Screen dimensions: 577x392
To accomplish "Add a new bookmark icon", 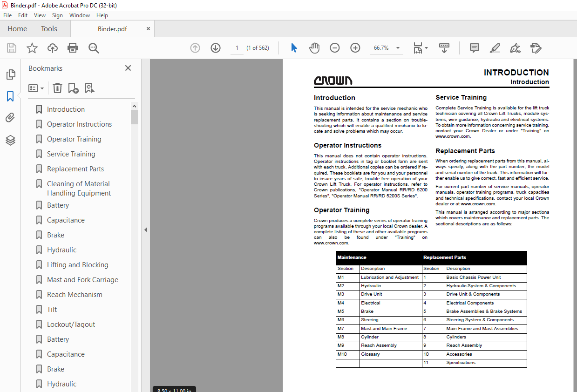I will coord(73,88).
